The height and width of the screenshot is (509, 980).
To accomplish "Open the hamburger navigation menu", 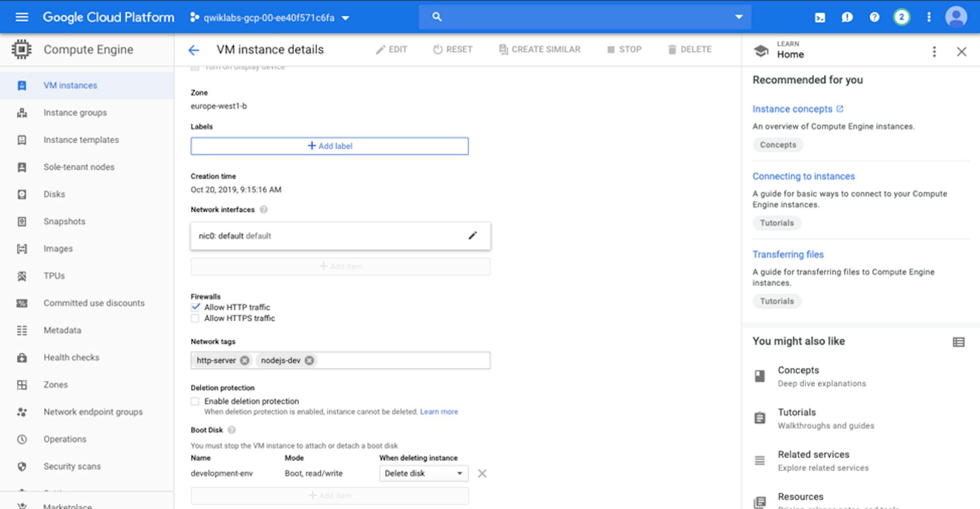I will pyautogui.click(x=22, y=17).
